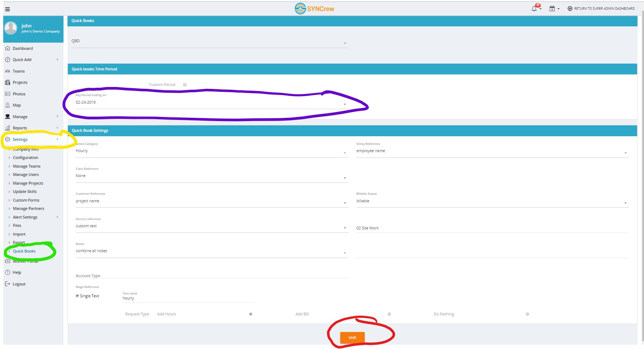Return to Super Admin Dashboard

click(x=601, y=8)
